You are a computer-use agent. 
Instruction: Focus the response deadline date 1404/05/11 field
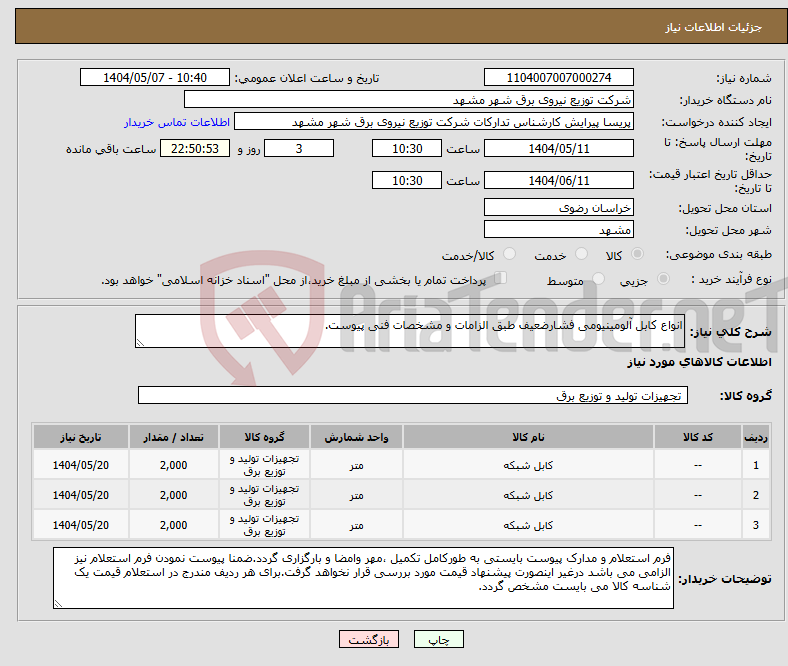coord(558,148)
